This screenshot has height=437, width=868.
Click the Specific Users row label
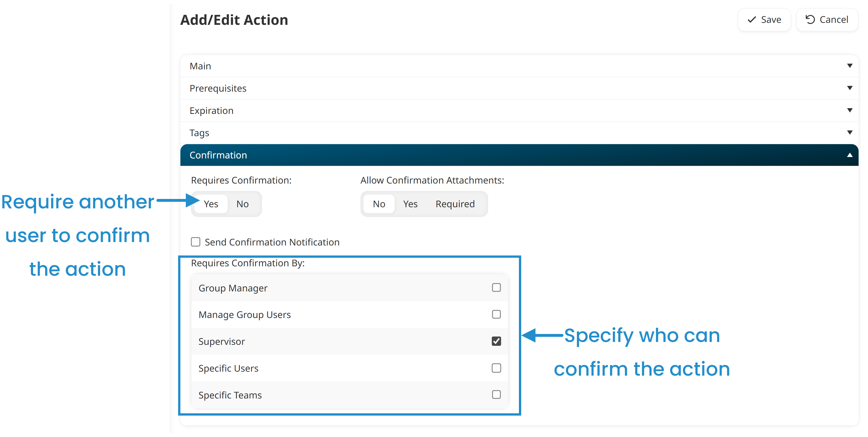228,368
